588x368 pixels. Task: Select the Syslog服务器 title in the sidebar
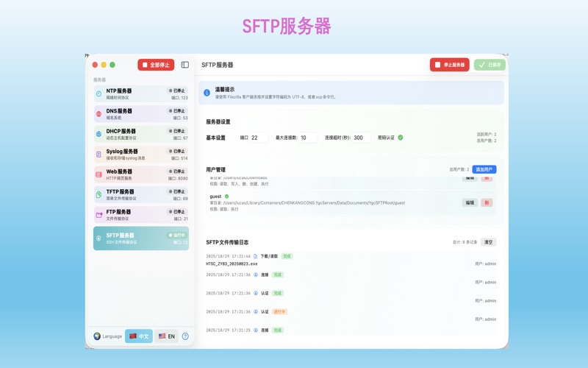[x=122, y=152]
